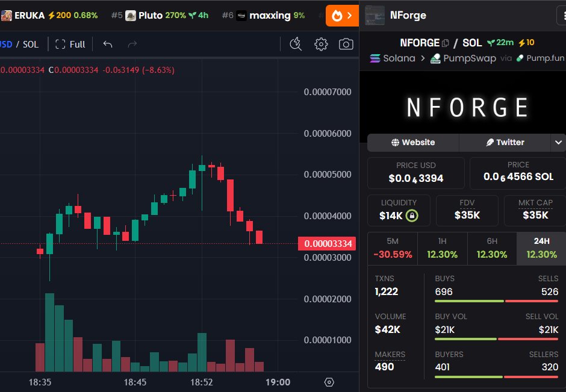Click the 0.0₆4566 SOL price box
The image size is (566, 392).
click(x=518, y=173)
